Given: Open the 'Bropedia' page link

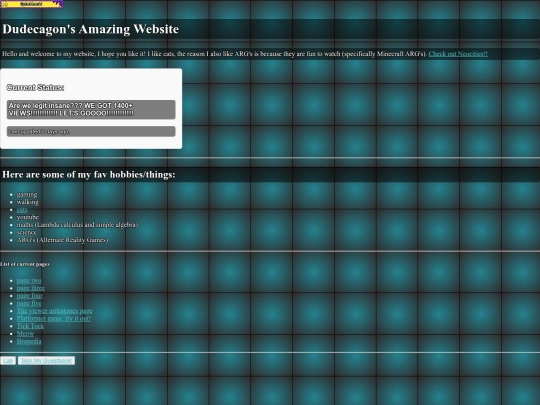Looking at the screenshot, I should pos(29,341).
